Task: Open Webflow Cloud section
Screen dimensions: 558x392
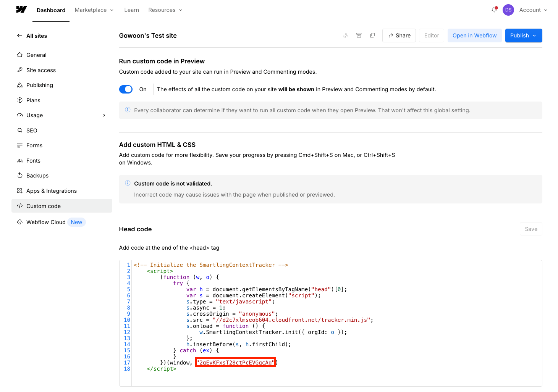Action: click(x=46, y=222)
